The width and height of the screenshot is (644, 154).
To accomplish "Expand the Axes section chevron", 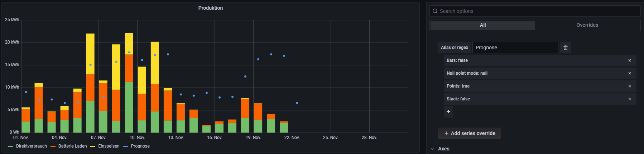I will coord(432,149).
